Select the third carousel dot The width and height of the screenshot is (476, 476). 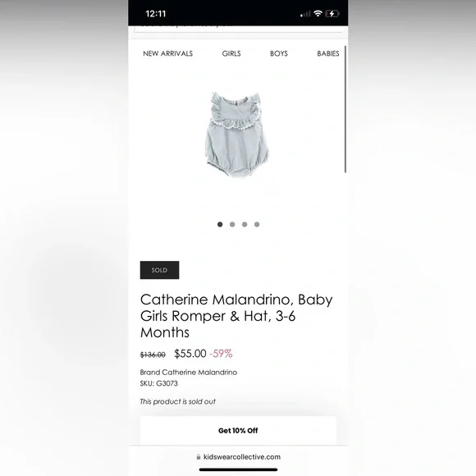245,224
